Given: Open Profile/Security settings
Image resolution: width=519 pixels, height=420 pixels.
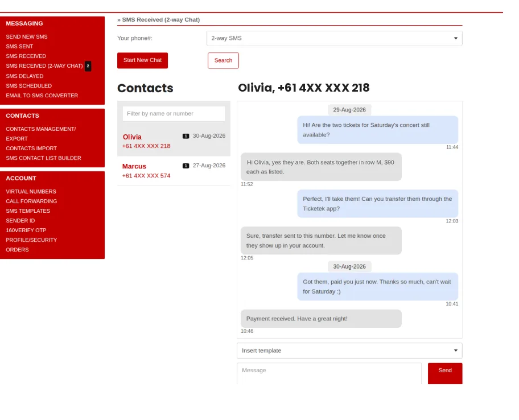Looking at the screenshot, I should [x=31, y=240].
